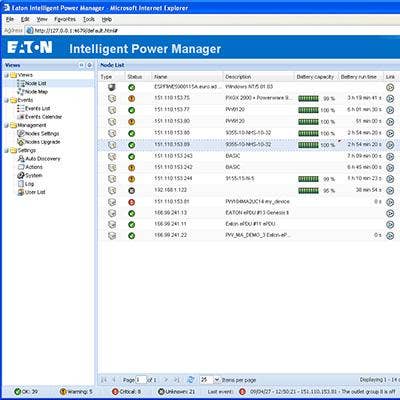Go to last page in paging toolbar

coord(176,380)
